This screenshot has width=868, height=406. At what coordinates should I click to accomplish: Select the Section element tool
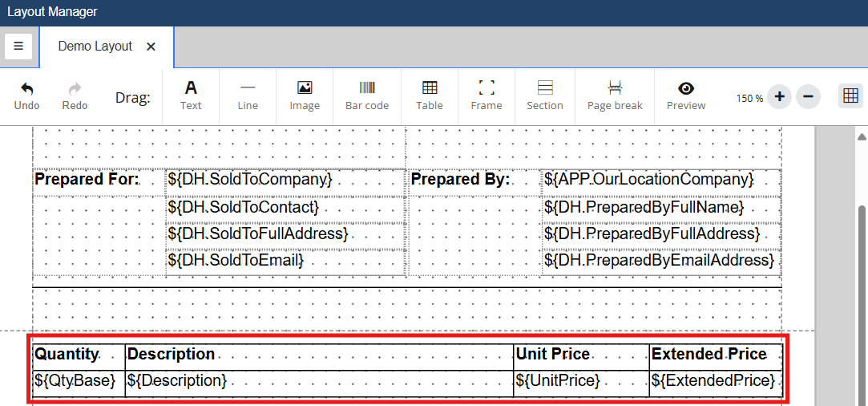point(545,87)
